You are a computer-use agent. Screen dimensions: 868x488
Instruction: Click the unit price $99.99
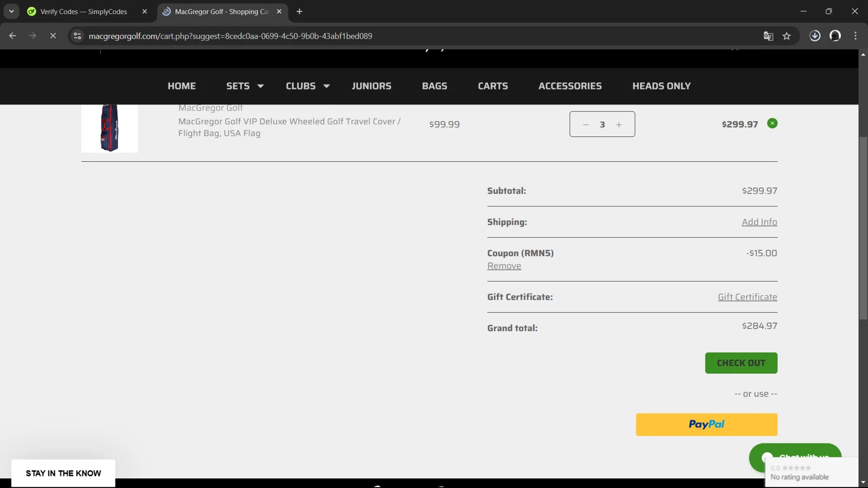pos(444,124)
